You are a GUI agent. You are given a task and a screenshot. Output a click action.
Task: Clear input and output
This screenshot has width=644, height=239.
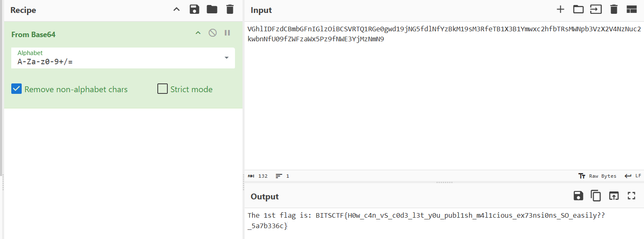click(614, 9)
